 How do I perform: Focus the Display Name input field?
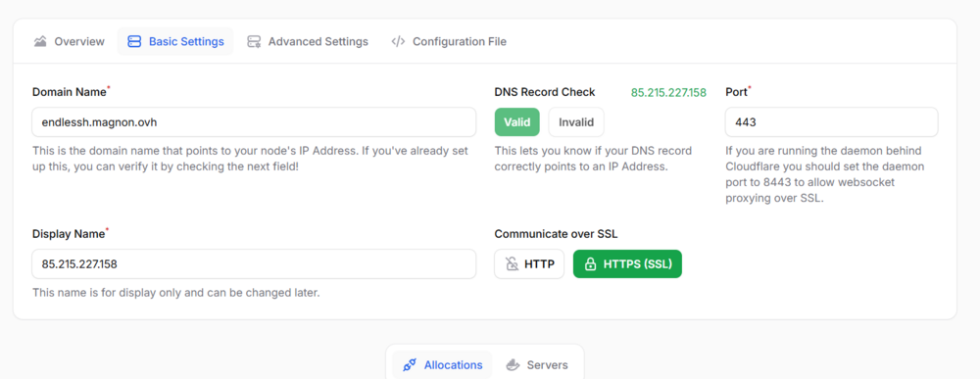pos(254,264)
